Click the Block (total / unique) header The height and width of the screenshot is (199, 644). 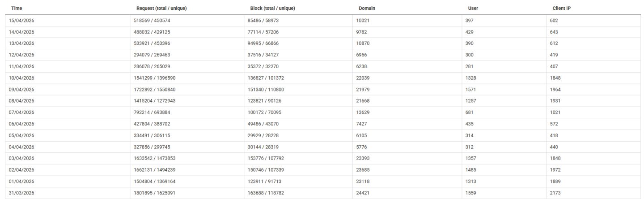pyautogui.click(x=272, y=9)
